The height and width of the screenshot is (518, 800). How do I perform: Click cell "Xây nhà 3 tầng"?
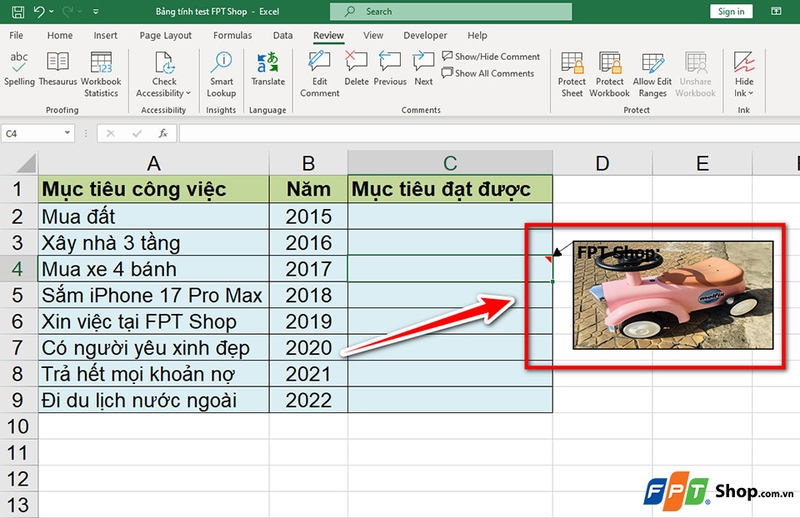[154, 243]
